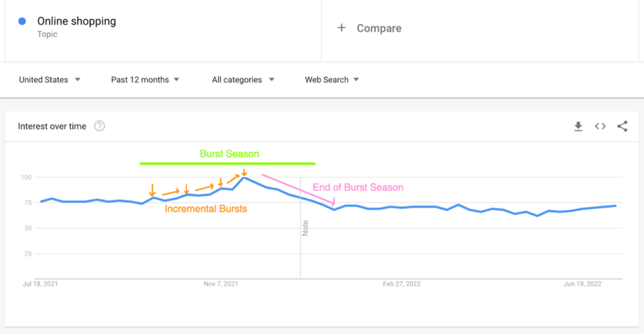Click the Jul 18, 2021 axis label
Image resolution: width=644 pixels, height=334 pixels.
[x=40, y=284]
